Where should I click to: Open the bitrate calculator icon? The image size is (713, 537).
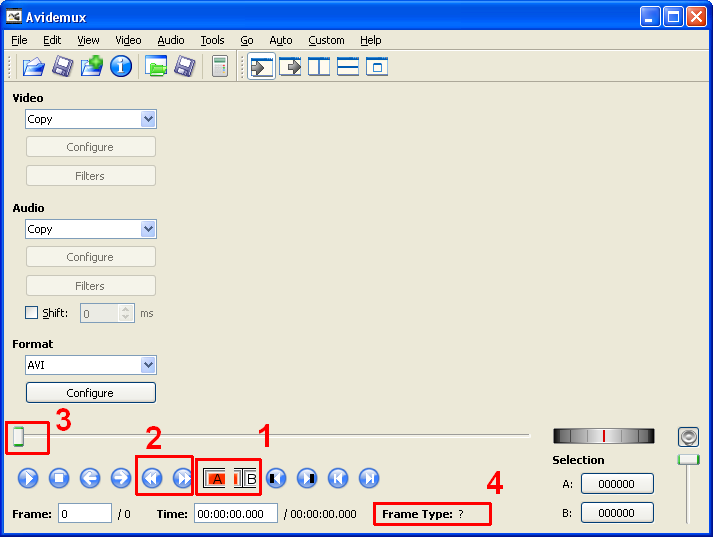click(x=220, y=66)
